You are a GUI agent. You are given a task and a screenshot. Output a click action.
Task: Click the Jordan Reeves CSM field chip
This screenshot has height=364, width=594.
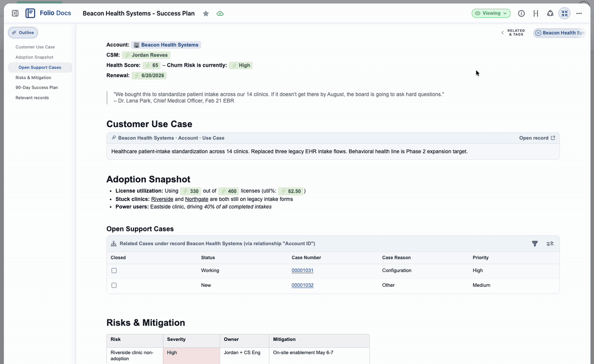[x=146, y=55]
